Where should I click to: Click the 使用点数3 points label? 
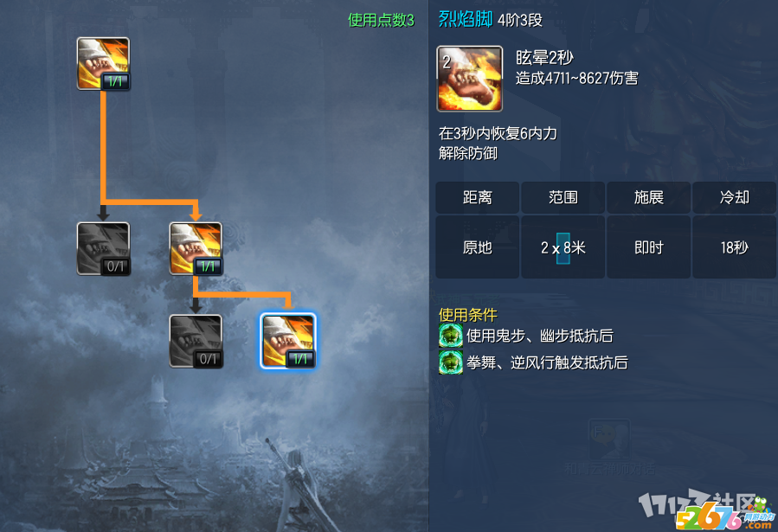[381, 20]
